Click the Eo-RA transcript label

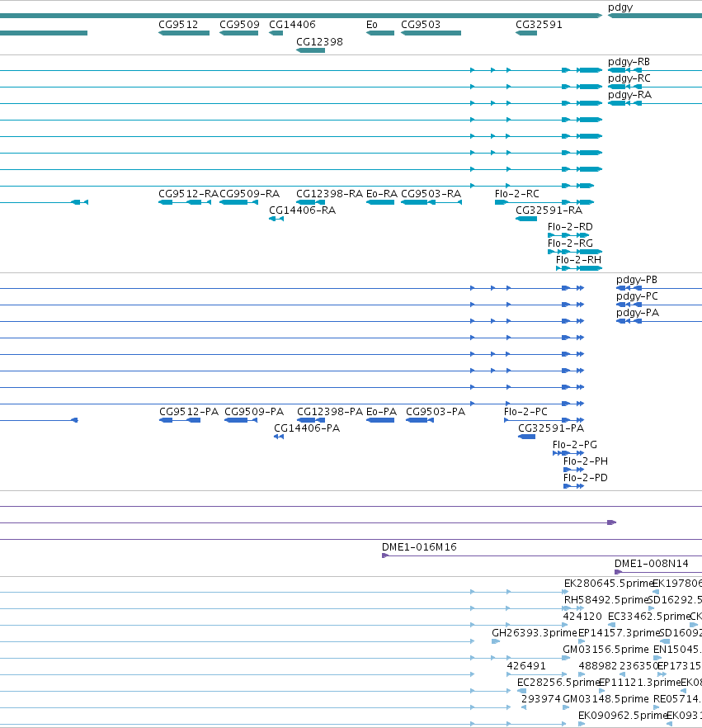click(x=382, y=194)
